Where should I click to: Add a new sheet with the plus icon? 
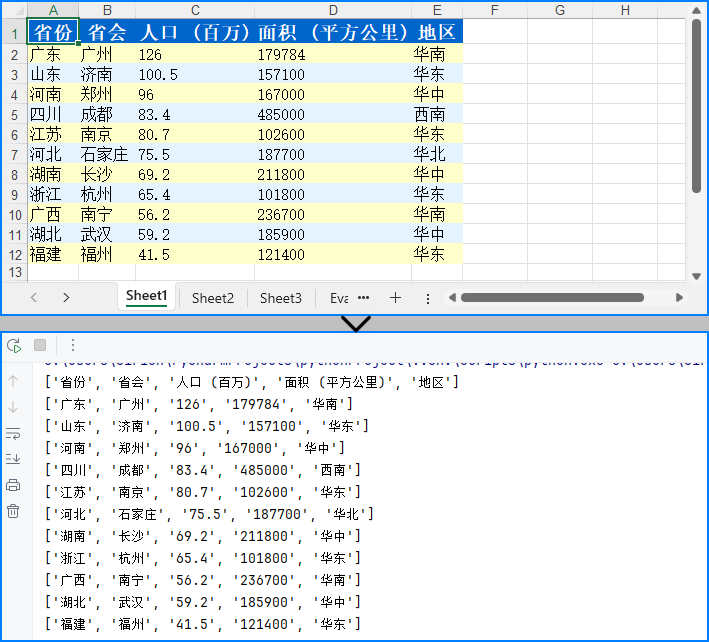point(395,297)
